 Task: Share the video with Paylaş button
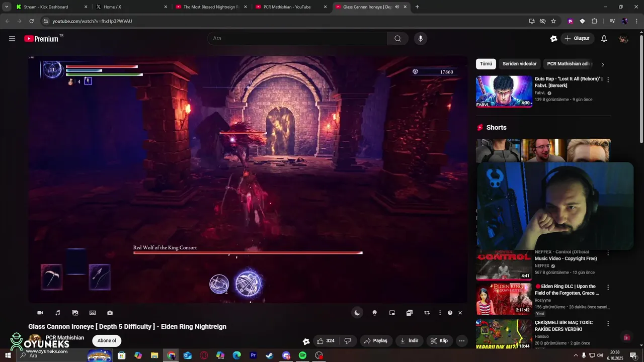click(x=376, y=341)
